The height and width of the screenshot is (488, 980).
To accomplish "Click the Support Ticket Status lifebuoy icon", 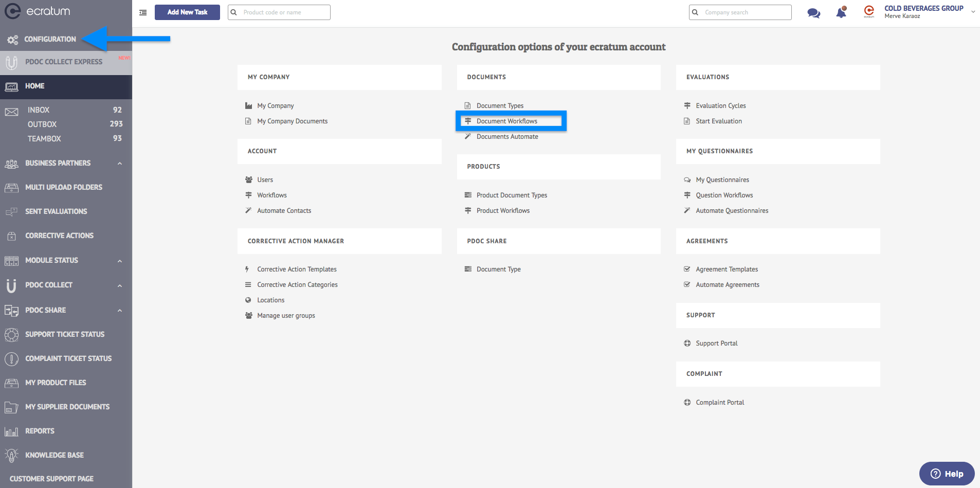I will (11, 335).
